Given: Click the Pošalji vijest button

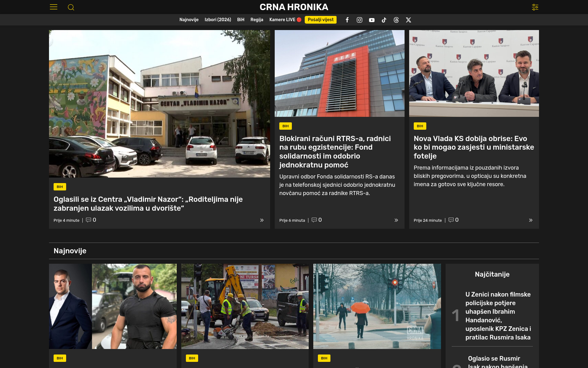Looking at the screenshot, I should point(321,20).
